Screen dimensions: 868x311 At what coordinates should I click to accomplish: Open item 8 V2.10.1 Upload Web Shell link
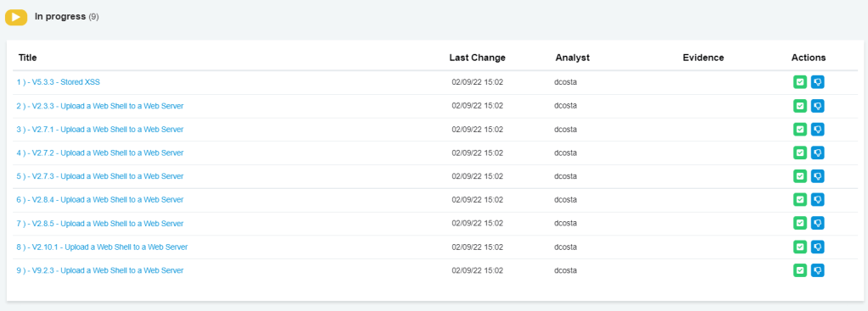(x=102, y=247)
